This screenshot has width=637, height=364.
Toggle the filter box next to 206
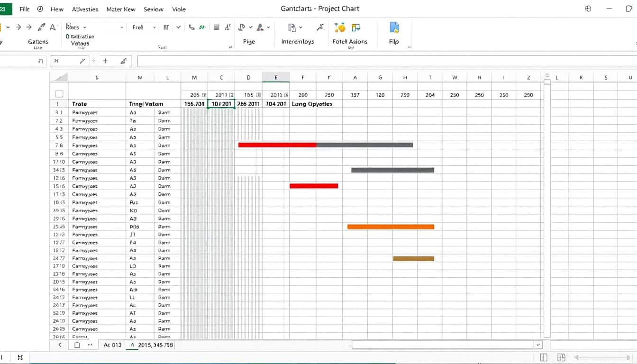(204, 95)
